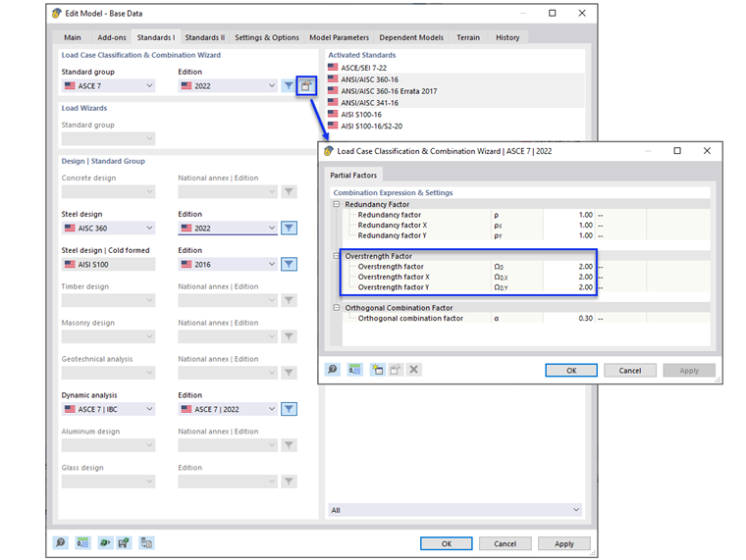Switch to the Settings & Options tab
The width and height of the screenshot is (746, 560).
tap(267, 37)
